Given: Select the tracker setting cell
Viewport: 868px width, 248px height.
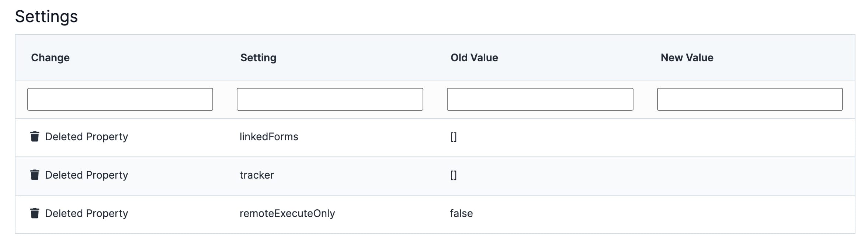Looking at the screenshot, I should [x=257, y=175].
